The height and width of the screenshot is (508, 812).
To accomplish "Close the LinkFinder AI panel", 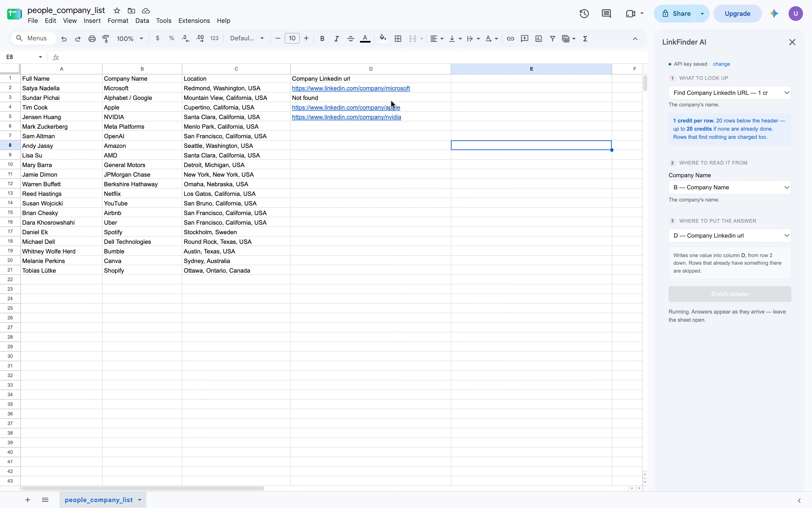I will 792,42.
